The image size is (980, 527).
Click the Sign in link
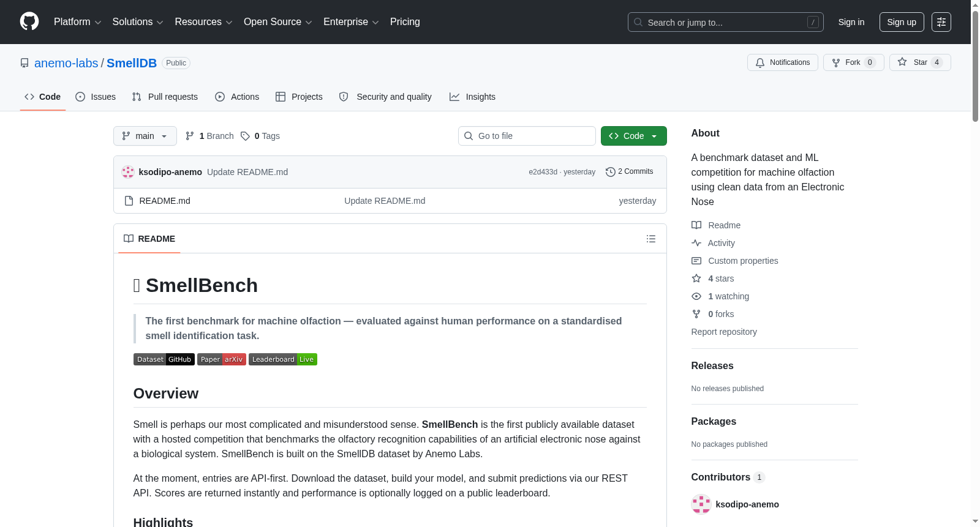click(851, 22)
